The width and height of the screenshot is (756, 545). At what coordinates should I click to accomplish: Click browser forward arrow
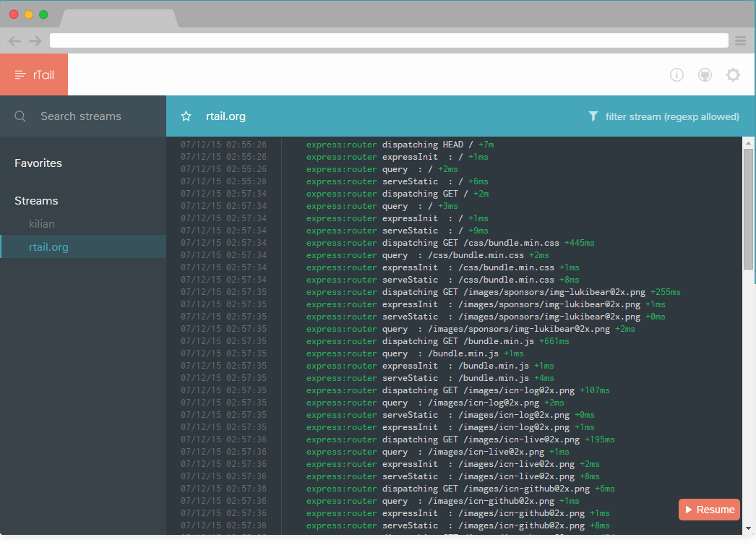[x=35, y=41]
